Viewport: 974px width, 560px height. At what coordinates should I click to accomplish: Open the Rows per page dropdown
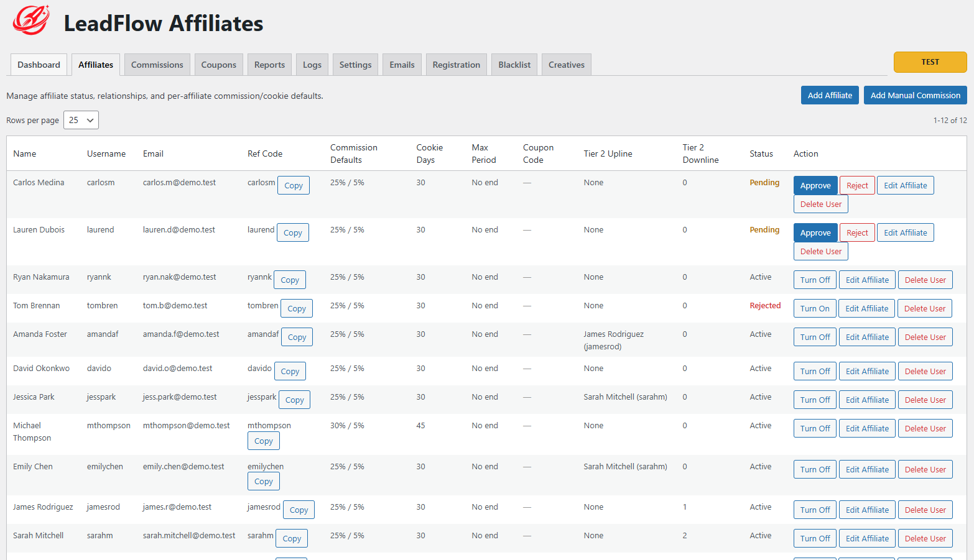point(81,120)
